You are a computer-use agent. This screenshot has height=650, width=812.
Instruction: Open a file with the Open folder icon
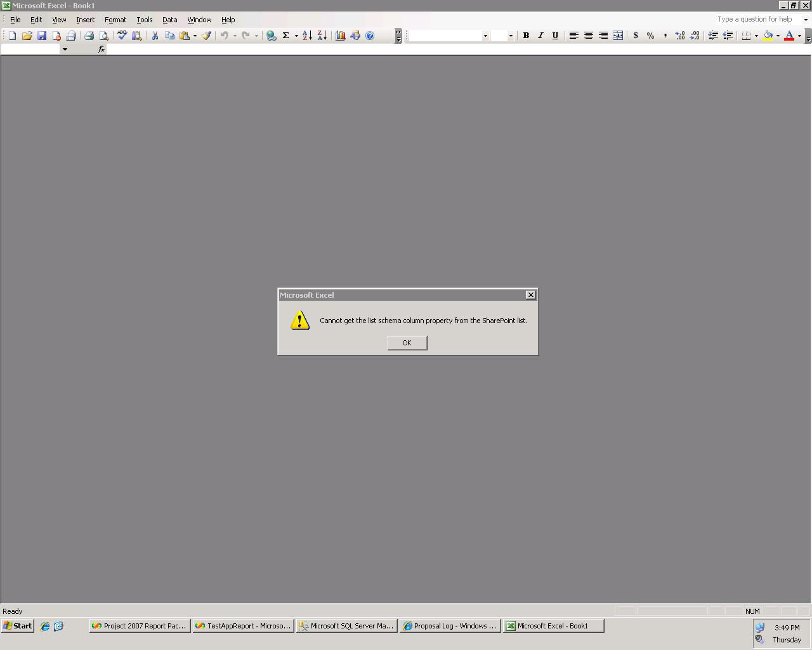(x=27, y=36)
